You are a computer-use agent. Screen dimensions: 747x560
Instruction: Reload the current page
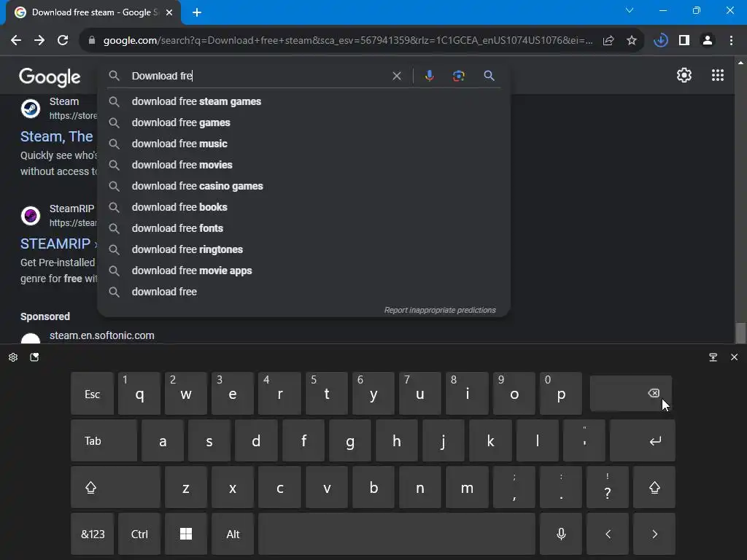(x=63, y=41)
